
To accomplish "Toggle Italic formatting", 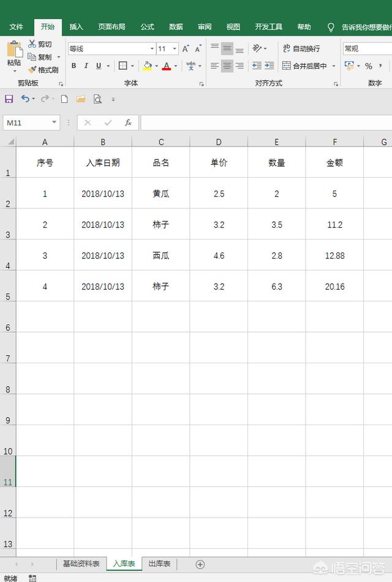I will (86, 66).
